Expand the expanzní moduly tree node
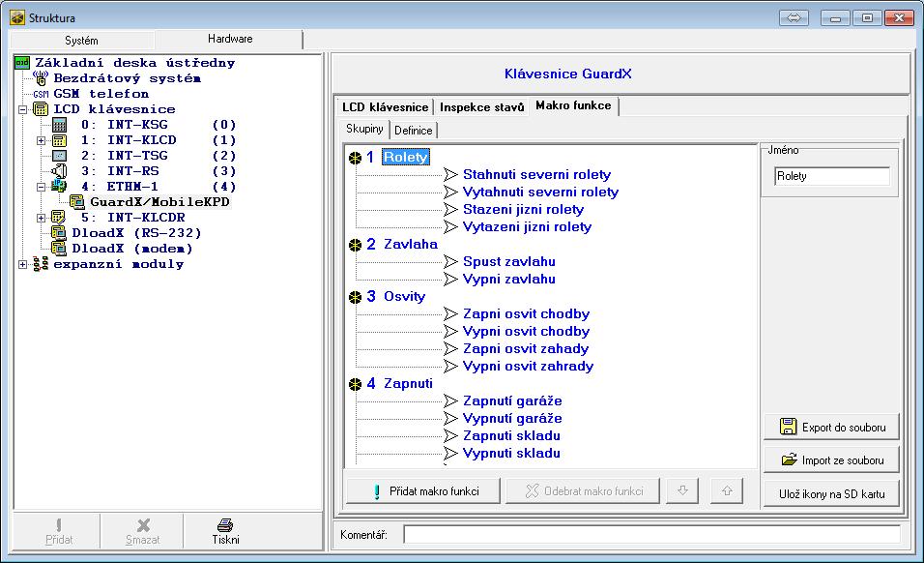Viewport: 924px width, 563px height. pos(22,265)
